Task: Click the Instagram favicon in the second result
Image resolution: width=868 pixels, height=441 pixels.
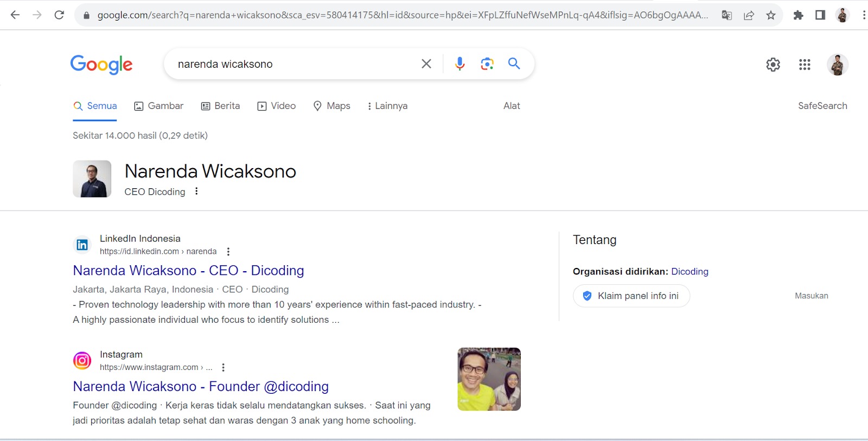Action: [82, 361]
